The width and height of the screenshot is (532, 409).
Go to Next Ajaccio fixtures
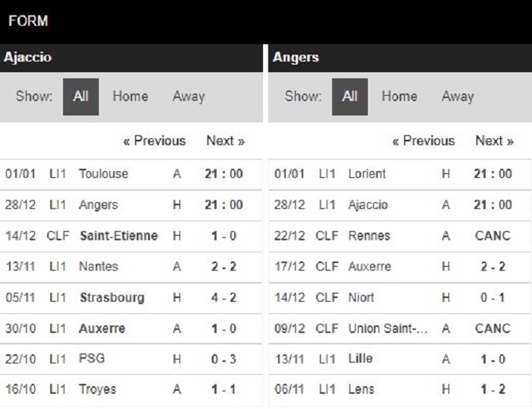226,141
